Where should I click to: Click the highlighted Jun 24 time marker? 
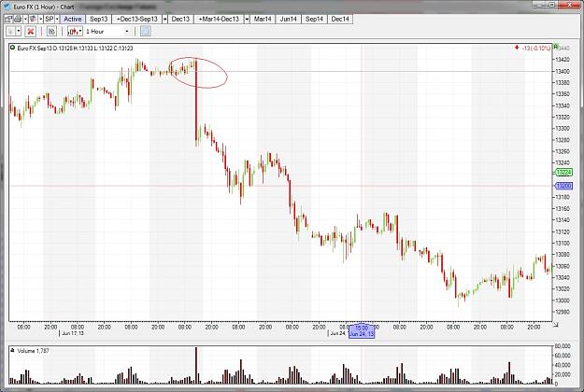click(362, 331)
